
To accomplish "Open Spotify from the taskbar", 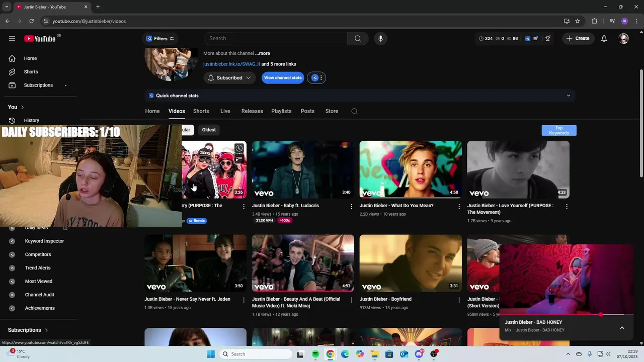I will point(315,354).
